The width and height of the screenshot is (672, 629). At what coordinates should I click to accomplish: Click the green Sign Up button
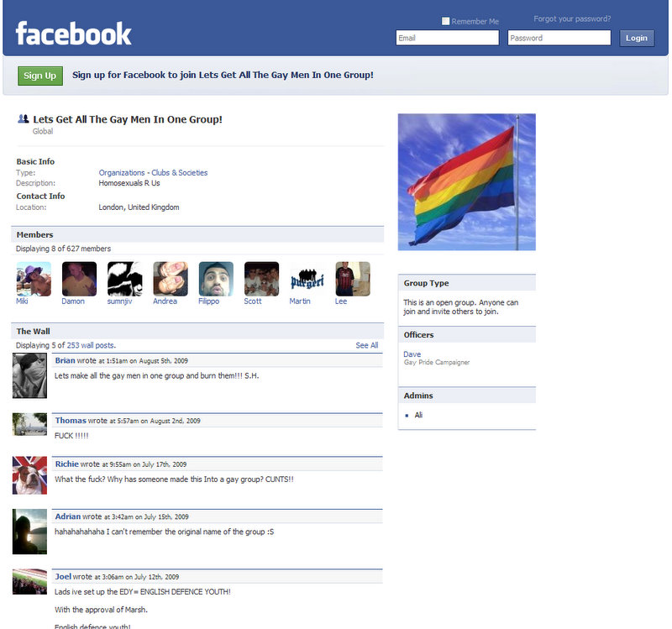[40, 76]
